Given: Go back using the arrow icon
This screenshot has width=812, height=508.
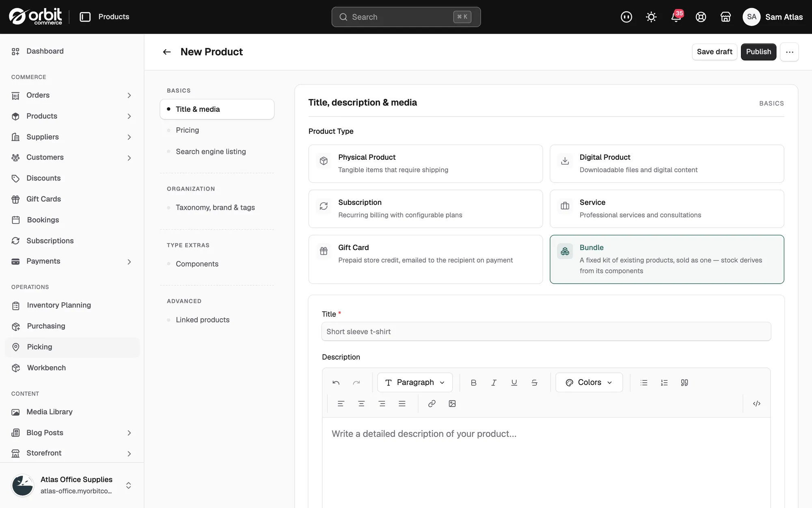Looking at the screenshot, I should tap(166, 52).
